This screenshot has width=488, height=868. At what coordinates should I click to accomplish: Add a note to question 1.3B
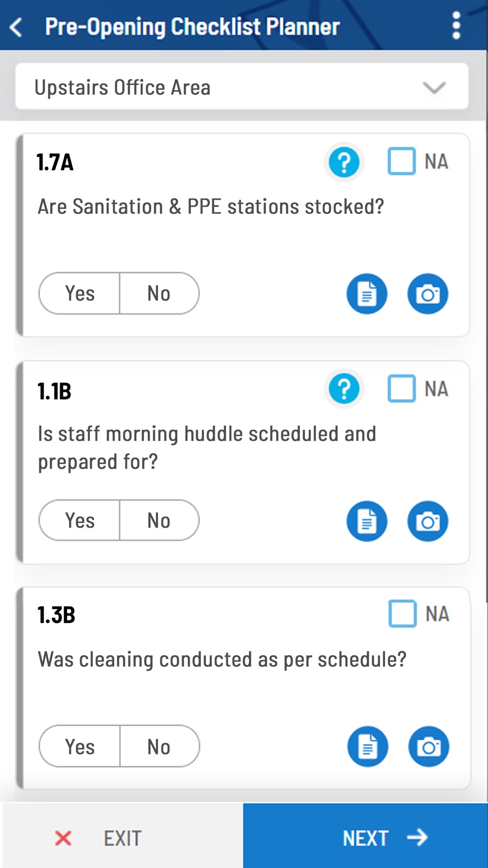tap(368, 746)
